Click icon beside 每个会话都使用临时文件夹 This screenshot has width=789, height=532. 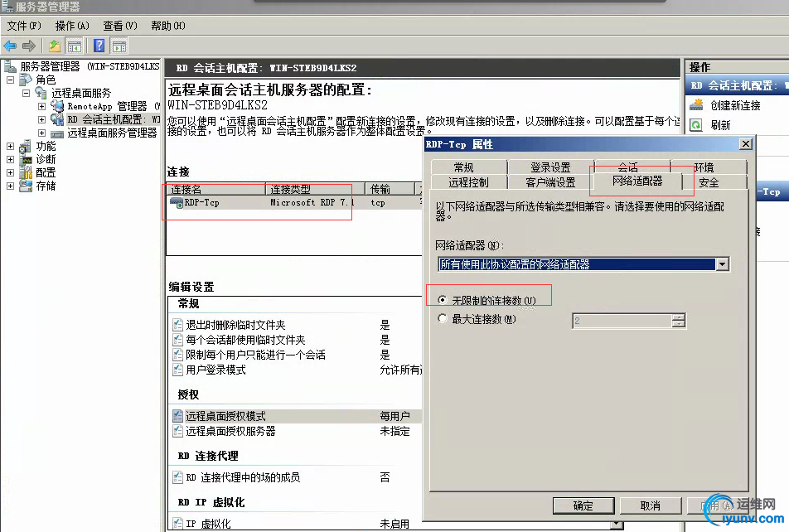point(177,340)
